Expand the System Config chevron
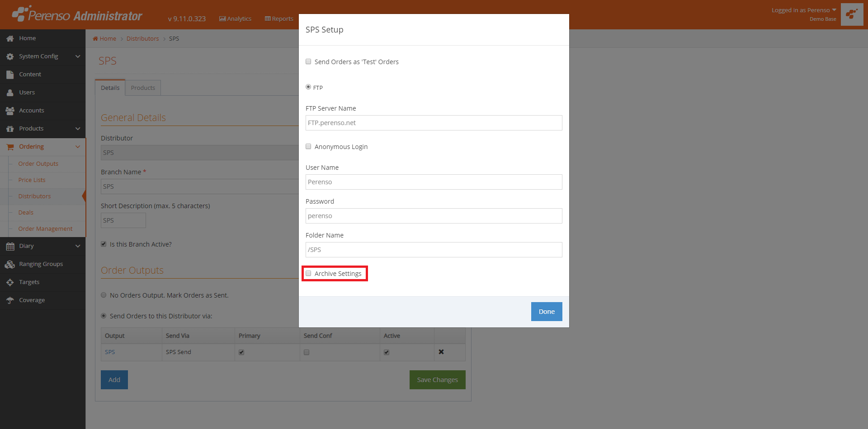 click(x=78, y=56)
